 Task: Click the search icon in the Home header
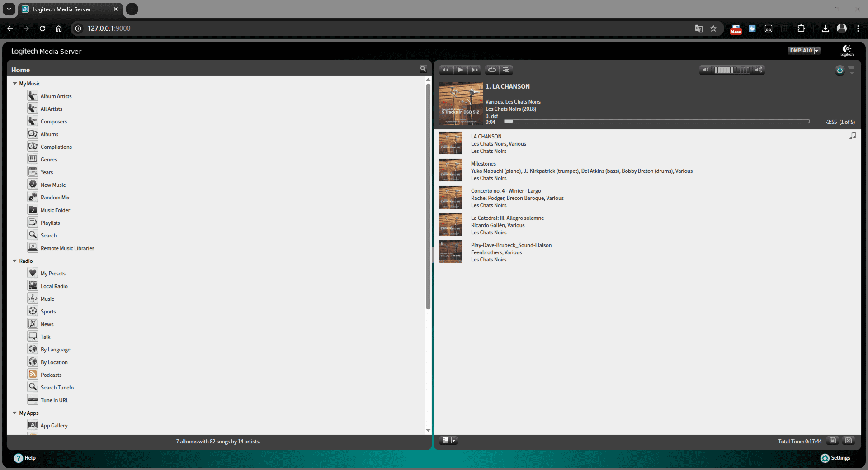coord(423,69)
